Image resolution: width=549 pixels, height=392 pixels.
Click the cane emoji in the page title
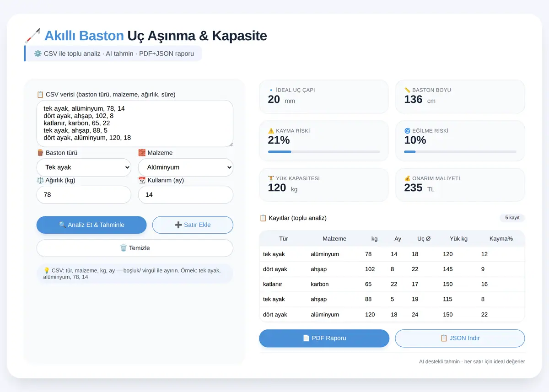32,36
